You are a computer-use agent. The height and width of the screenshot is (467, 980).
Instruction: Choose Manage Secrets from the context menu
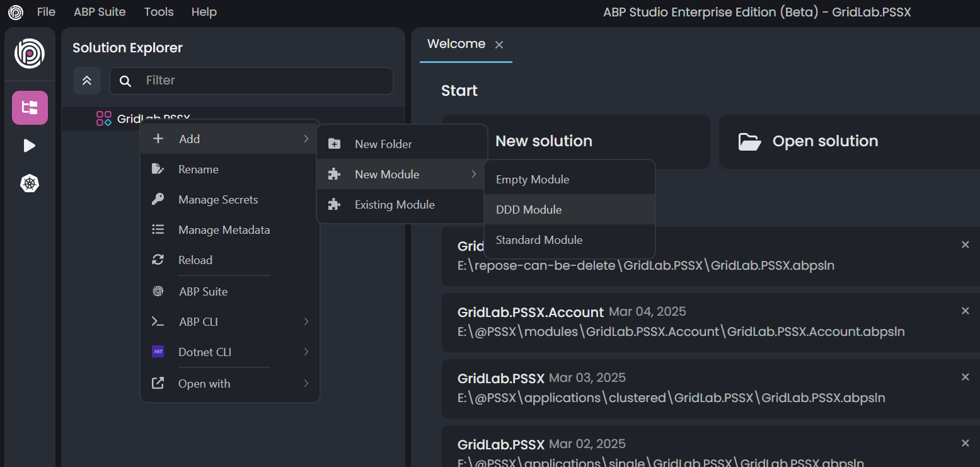[x=230, y=199]
